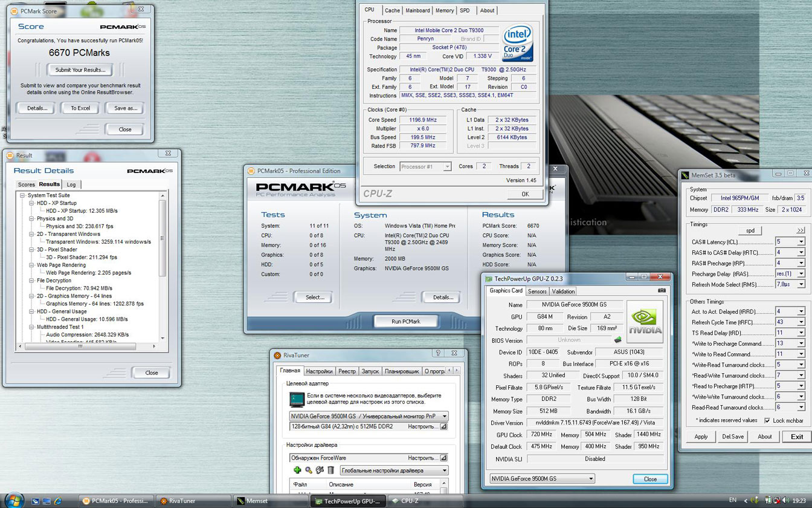The image size is (812, 508).
Task: Click the BIOS save chip icon in GPU-Z
Action: point(617,340)
